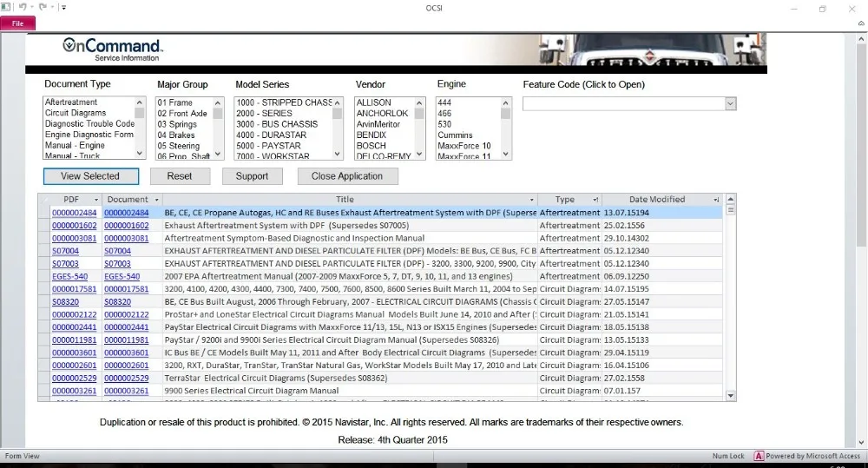Click the Access app icon in title bar

6,7
